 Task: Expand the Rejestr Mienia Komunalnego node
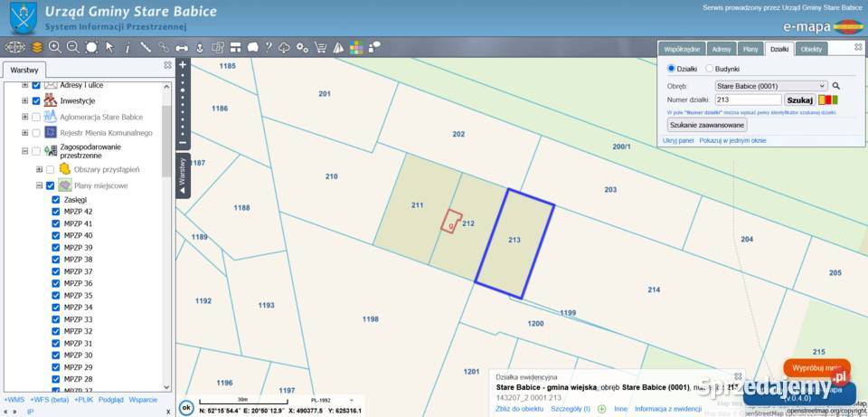pos(25,133)
